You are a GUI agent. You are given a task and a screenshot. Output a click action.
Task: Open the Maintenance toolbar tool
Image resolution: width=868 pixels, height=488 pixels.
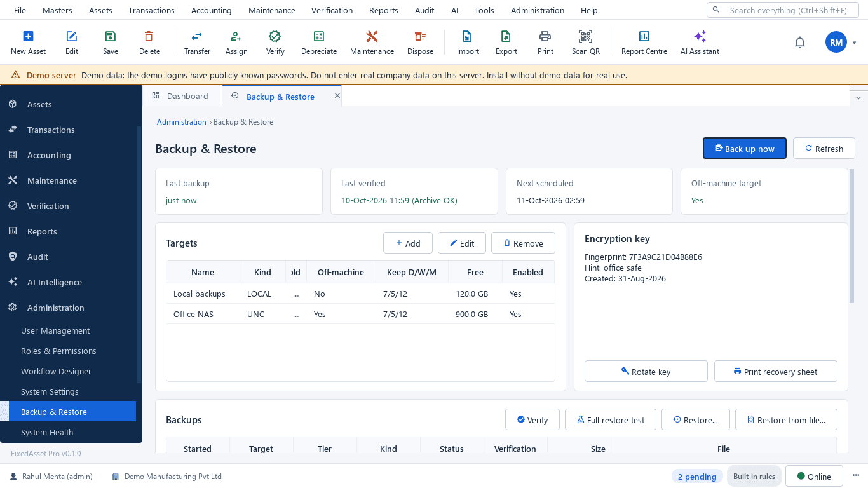coord(372,43)
